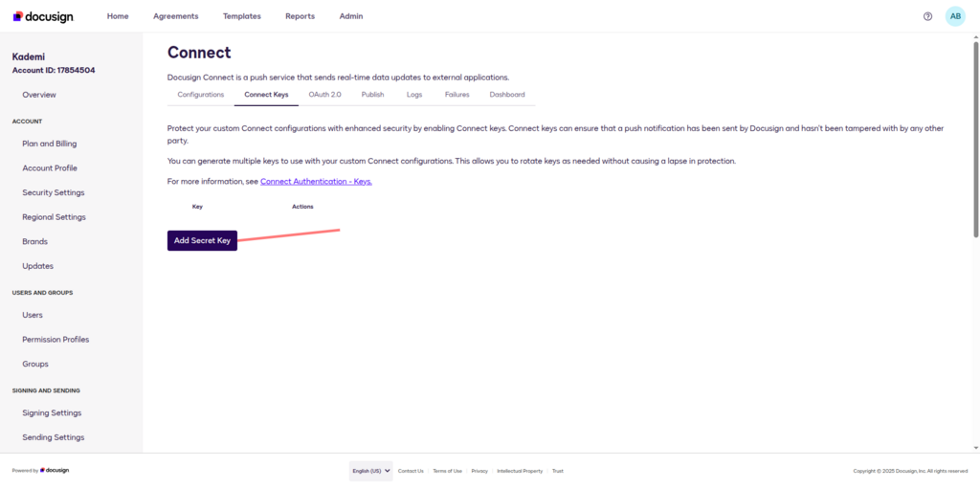980x489 pixels.
Task: Go to the Reports menu item
Action: coord(300,16)
